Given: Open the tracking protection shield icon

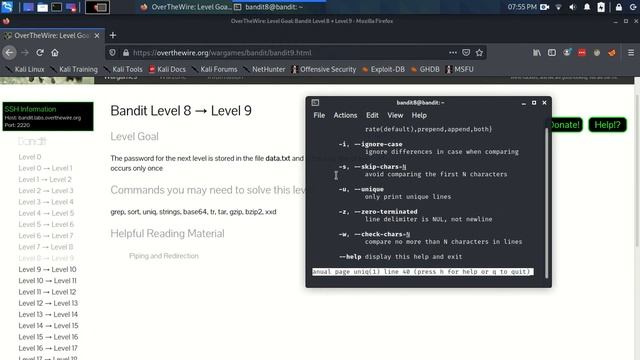Looking at the screenshot, I should tap(113, 53).
